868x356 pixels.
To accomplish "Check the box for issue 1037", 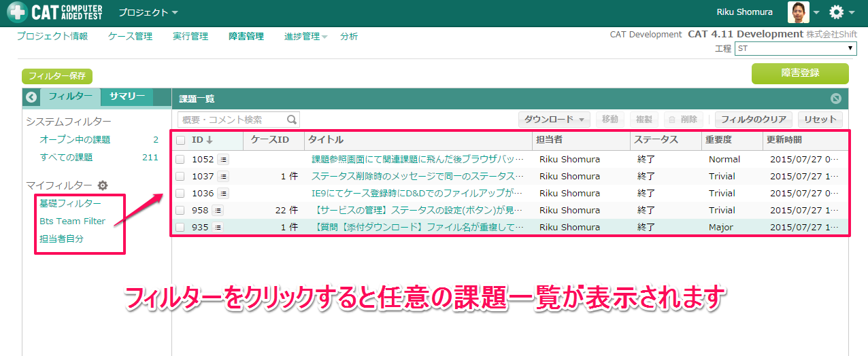I will click(180, 176).
